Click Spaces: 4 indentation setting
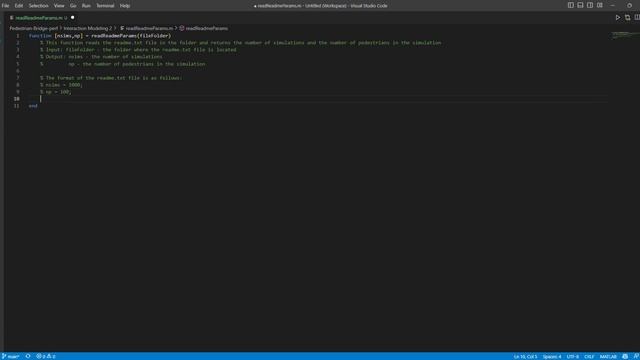The width and height of the screenshot is (640, 360). 552,356
